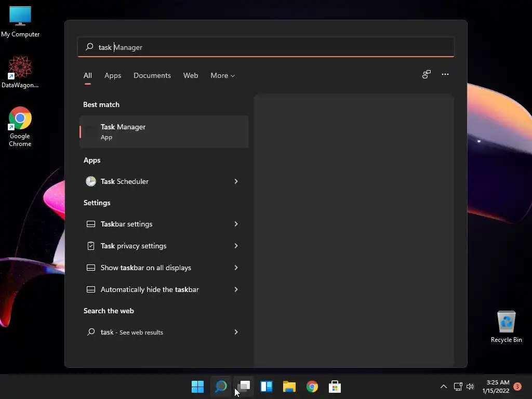Open Task View on the taskbar
The width and height of the screenshot is (532, 399).
pyautogui.click(x=244, y=387)
